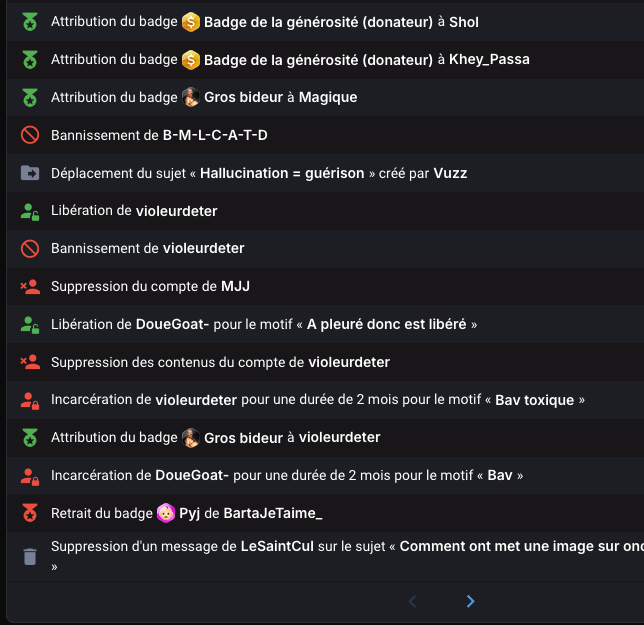Open Shol's user profile link
The width and height of the screenshot is (644, 625).
464,22
